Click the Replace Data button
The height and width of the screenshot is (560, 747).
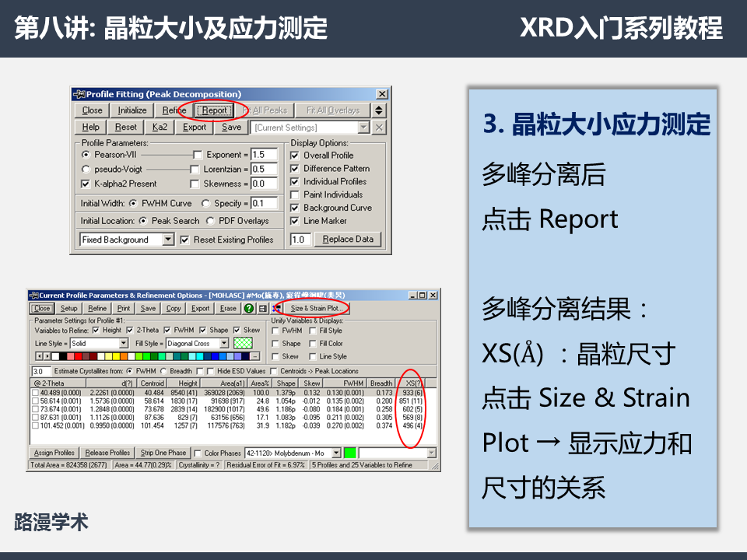(348, 239)
